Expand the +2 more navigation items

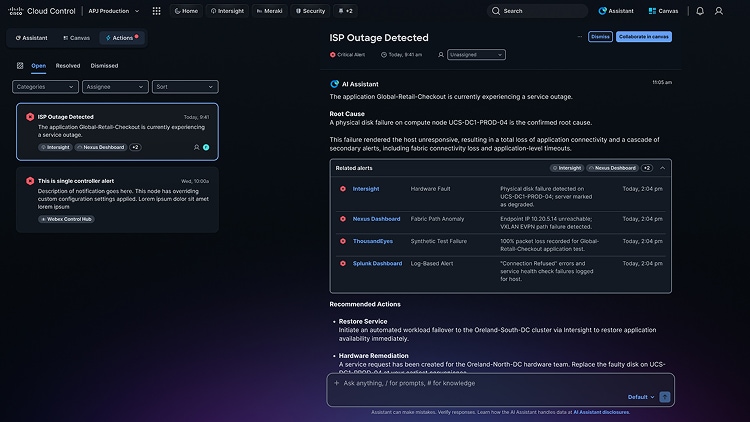[x=345, y=11]
